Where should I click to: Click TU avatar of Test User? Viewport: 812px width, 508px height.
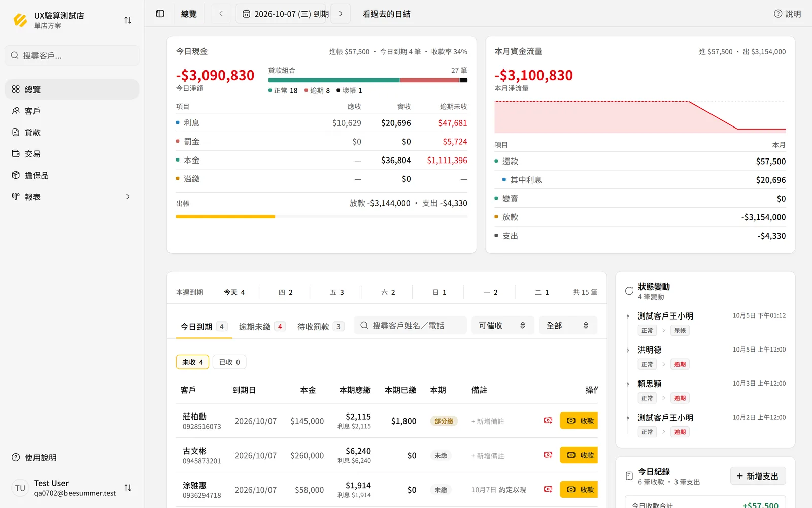pos(20,488)
